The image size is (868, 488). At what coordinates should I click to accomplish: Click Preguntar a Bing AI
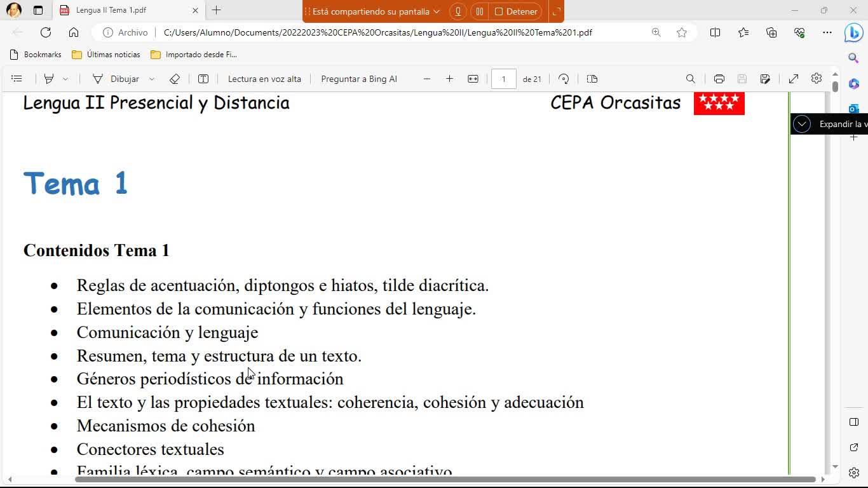click(x=359, y=79)
